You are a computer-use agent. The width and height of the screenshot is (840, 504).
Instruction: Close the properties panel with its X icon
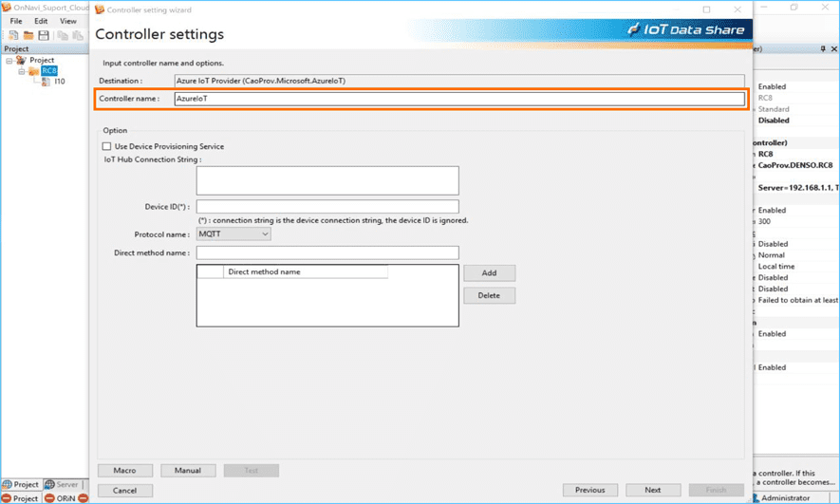(834, 48)
